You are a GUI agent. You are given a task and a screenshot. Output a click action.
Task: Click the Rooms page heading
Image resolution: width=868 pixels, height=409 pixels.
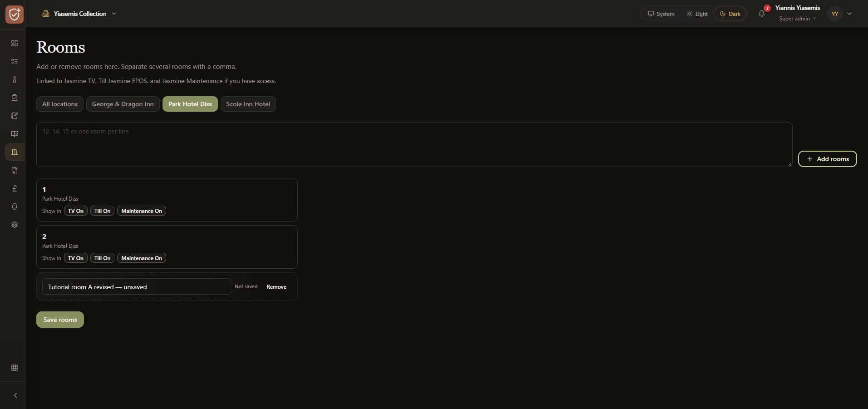(x=61, y=47)
